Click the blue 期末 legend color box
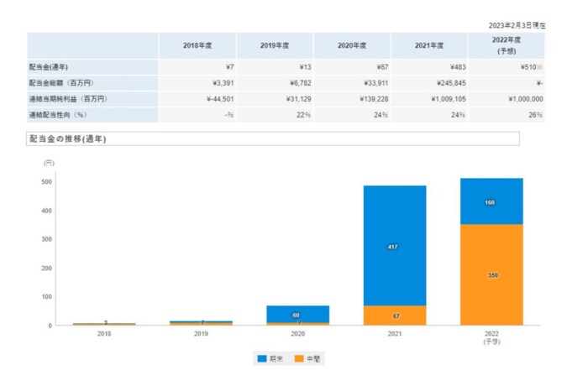 point(263,358)
